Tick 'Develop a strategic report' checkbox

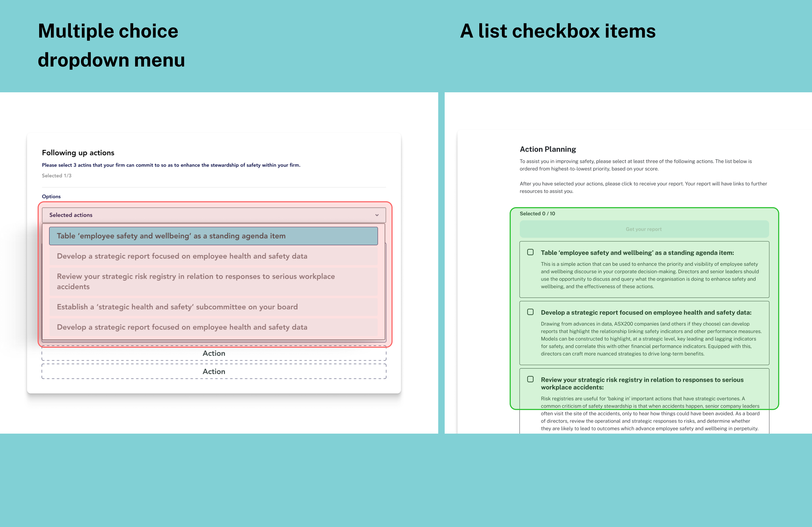[x=530, y=312]
